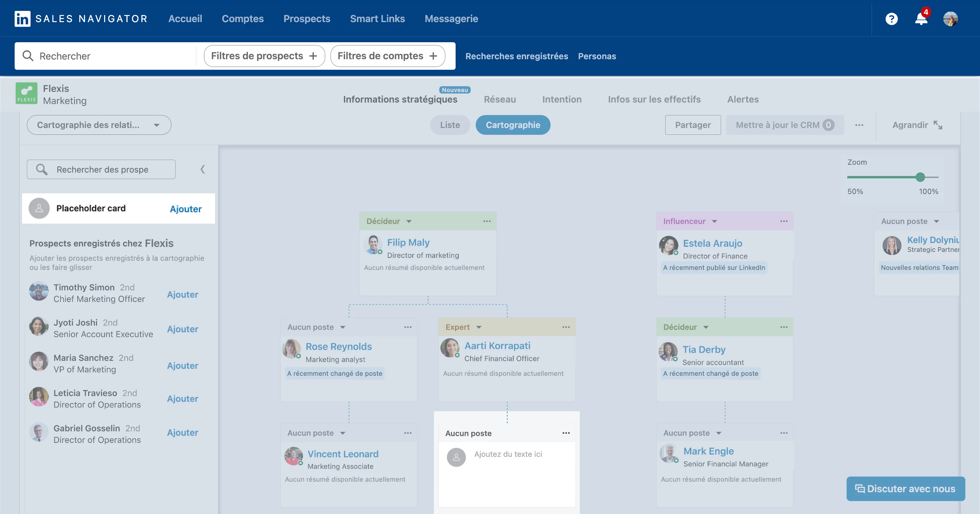The image size is (980, 514).
Task: Click the Agrandir expand arrows icon
Action: click(x=938, y=125)
